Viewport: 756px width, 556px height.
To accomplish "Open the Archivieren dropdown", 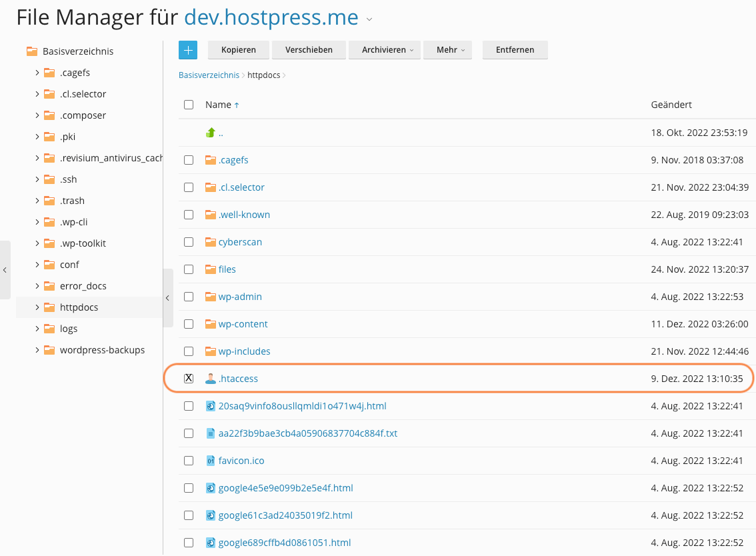I will click(x=384, y=50).
